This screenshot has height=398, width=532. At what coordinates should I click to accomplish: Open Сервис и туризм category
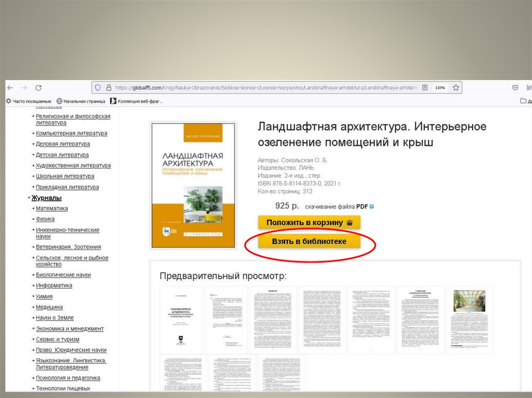coord(58,339)
